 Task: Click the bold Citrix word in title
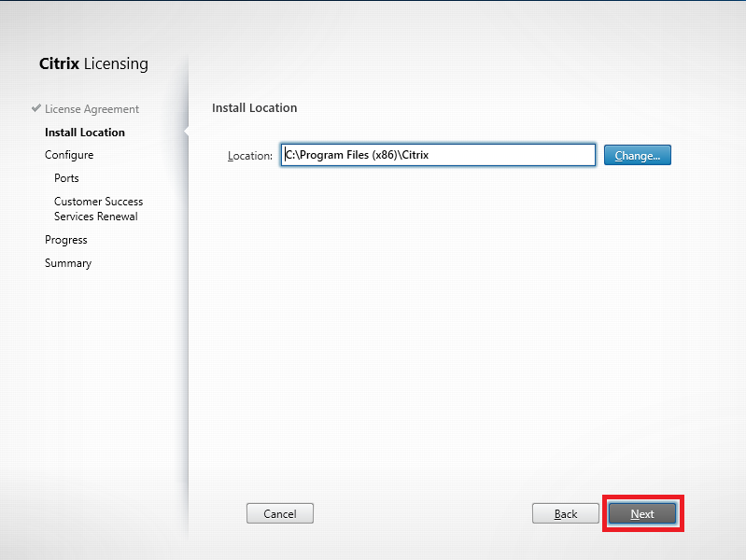59,64
